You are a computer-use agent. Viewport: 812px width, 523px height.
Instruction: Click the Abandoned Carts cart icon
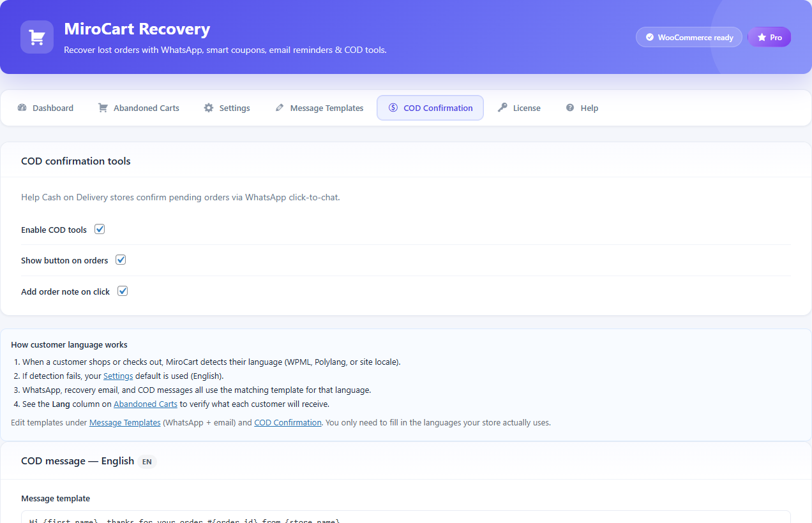point(103,108)
